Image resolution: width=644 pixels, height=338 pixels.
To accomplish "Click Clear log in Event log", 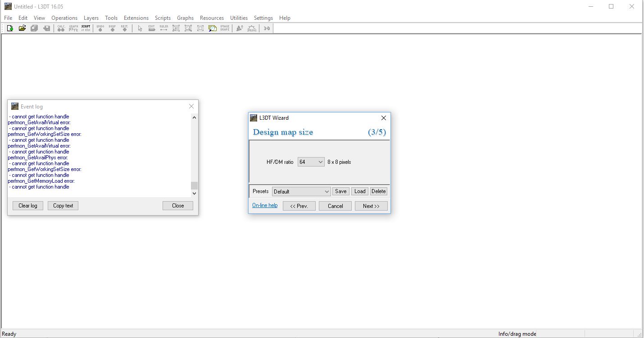I will click(28, 206).
